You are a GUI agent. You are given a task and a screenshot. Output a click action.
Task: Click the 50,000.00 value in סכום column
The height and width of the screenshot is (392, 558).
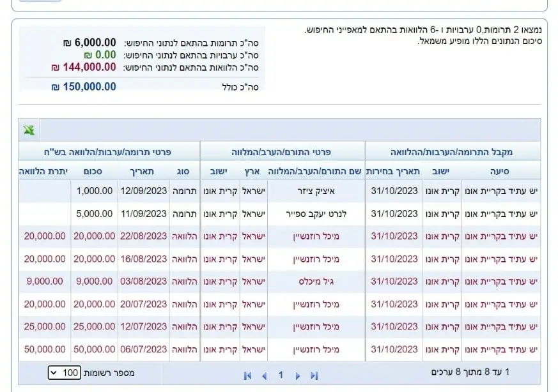pos(95,349)
